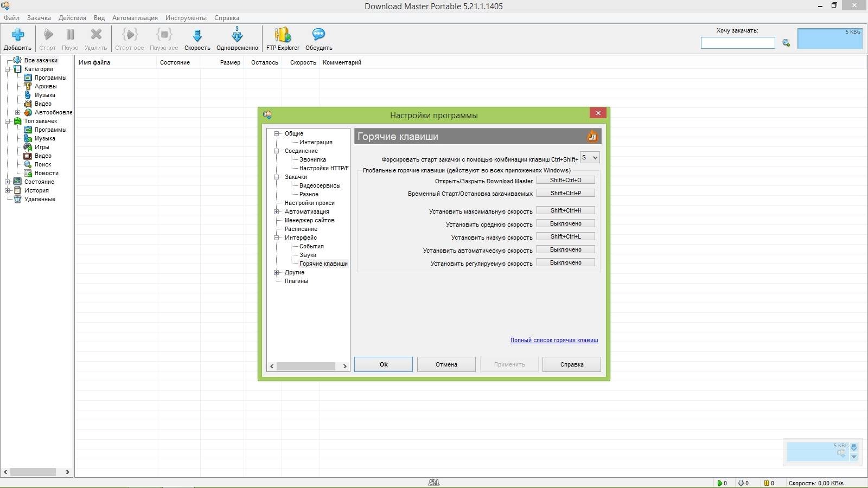
Task: Click the search icon next to Хочу закачать field
Action: (786, 43)
